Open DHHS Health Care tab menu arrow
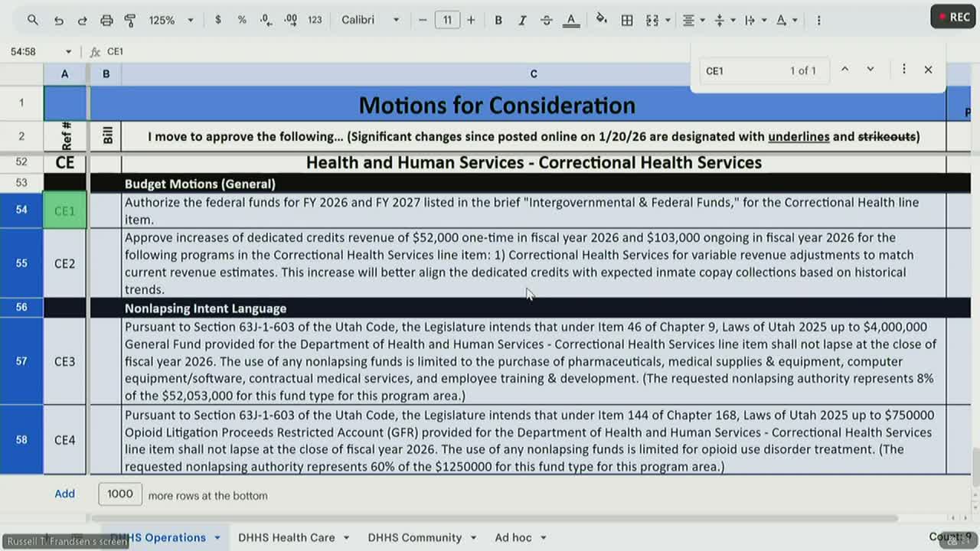This screenshot has height=551, width=980. 346,538
